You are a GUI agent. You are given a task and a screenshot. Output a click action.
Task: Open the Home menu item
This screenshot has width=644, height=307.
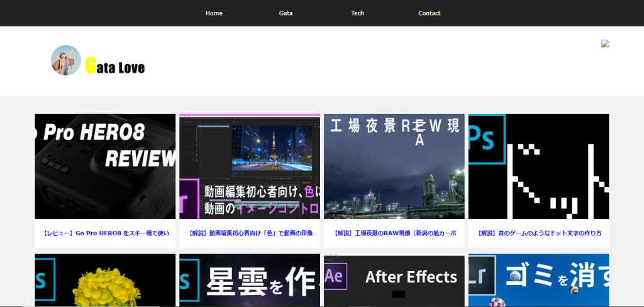pyautogui.click(x=214, y=13)
